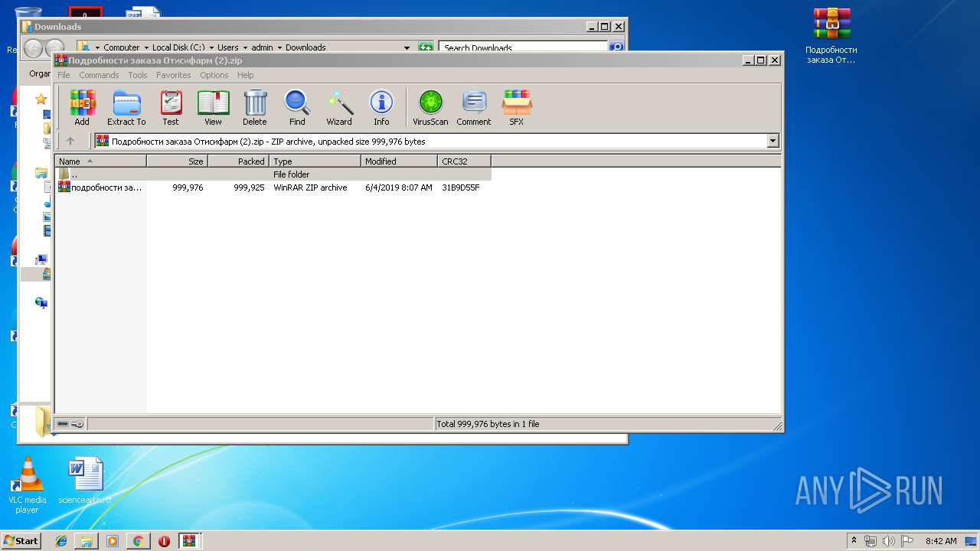Click the Local Disk (C:) breadcrumb
Viewport: 980px width, 551px height.
pos(178,47)
